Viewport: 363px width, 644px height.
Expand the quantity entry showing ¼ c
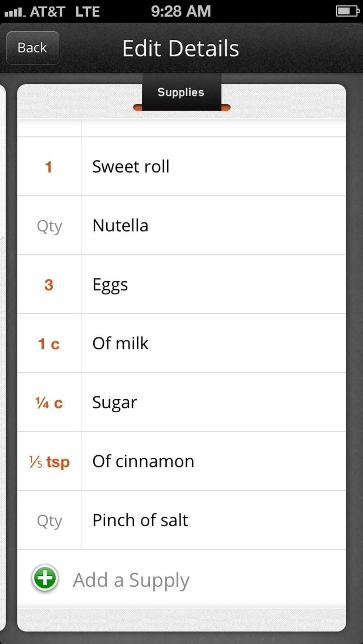(49, 402)
